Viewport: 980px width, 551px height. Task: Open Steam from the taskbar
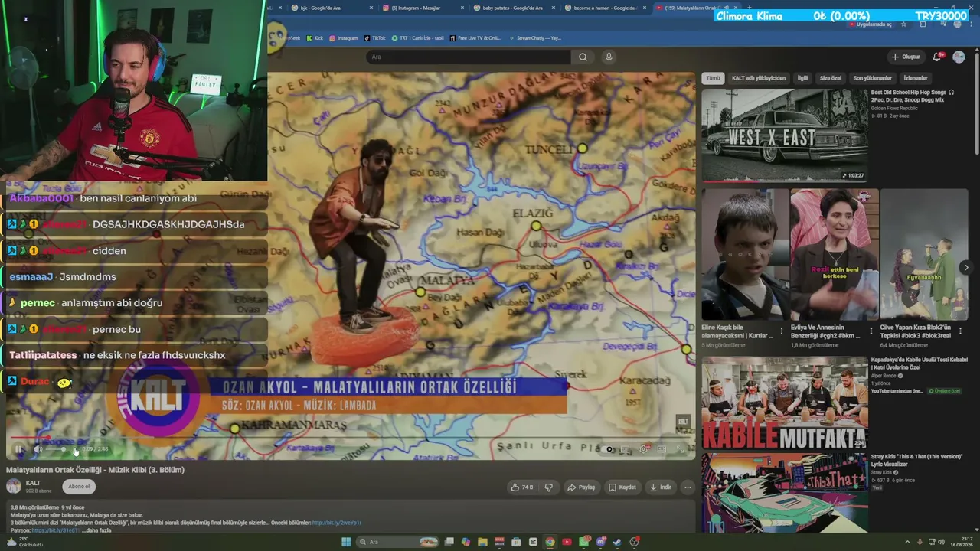[x=617, y=542]
